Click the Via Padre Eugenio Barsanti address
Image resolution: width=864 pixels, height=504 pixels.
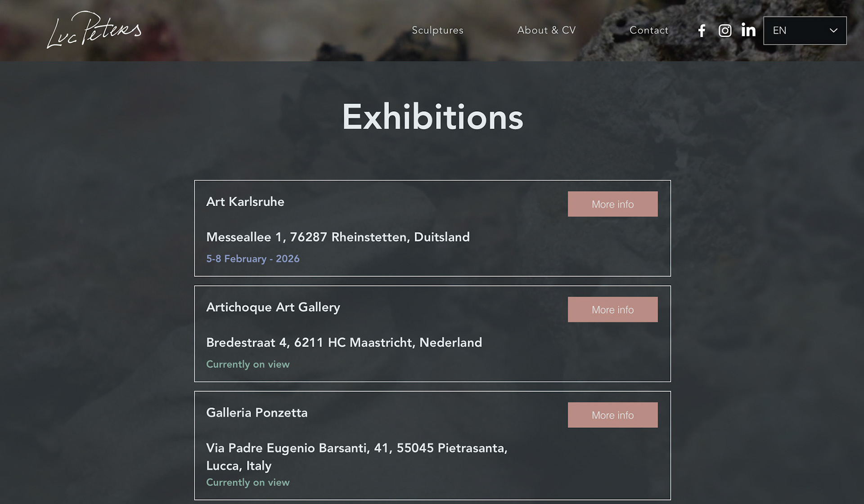click(x=356, y=456)
